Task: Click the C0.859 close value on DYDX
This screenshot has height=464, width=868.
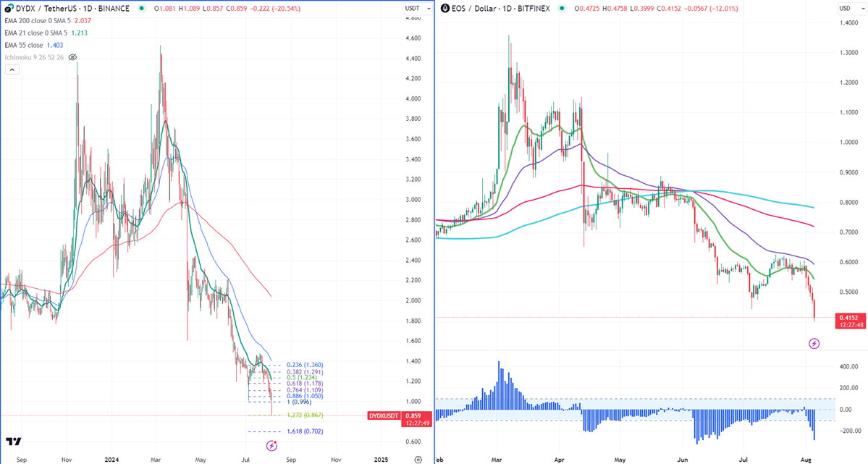Action: (237, 8)
